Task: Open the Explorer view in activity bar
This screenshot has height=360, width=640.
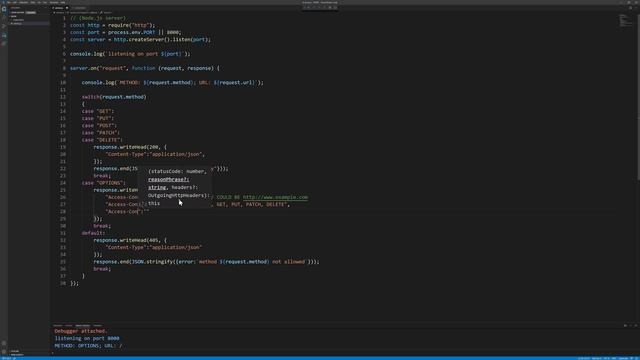Action: pyautogui.click(x=4, y=9)
